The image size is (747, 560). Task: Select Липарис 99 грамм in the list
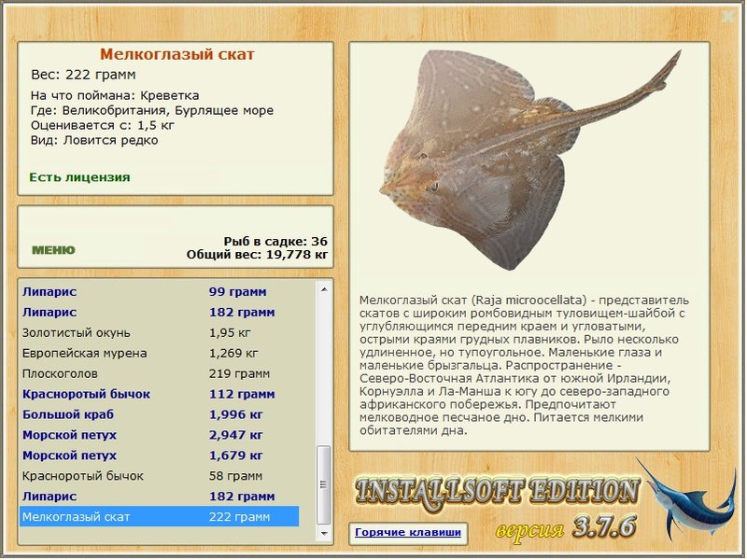click(159, 291)
